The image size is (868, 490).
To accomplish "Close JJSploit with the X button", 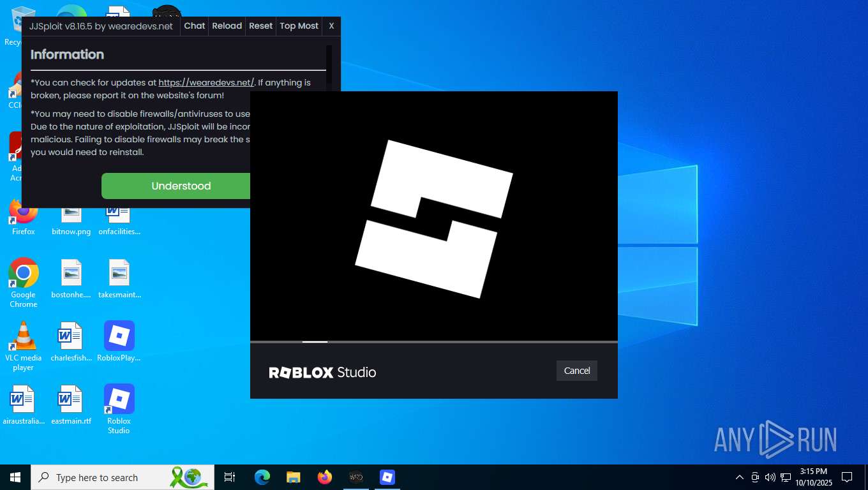I will point(331,26).
